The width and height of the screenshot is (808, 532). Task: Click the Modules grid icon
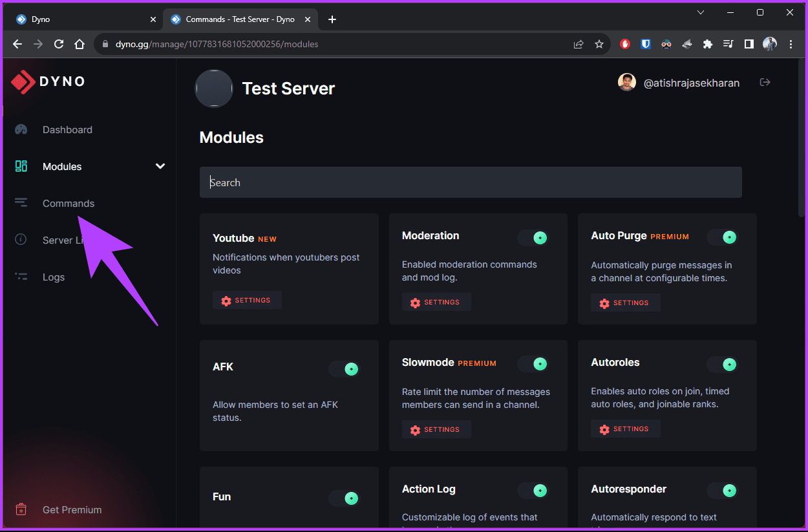click(21, 166)
